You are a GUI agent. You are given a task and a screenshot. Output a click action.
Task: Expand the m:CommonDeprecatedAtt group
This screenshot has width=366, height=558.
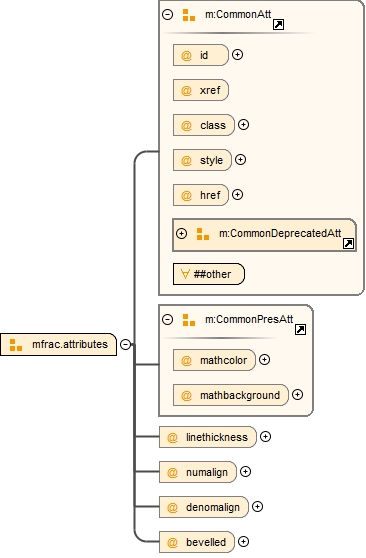(x=182, y=233)
